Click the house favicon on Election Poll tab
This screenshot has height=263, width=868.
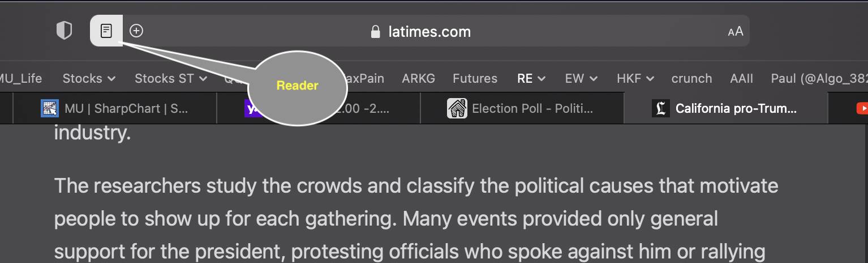[x=457, y=108]
